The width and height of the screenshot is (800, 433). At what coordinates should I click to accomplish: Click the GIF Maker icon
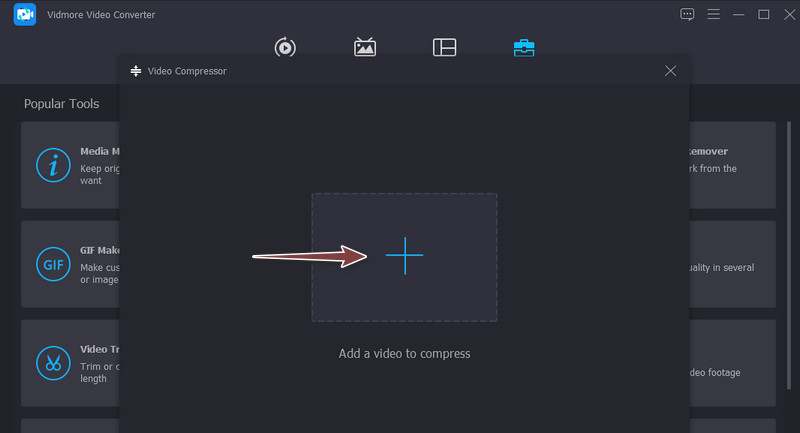pos(51,264)
